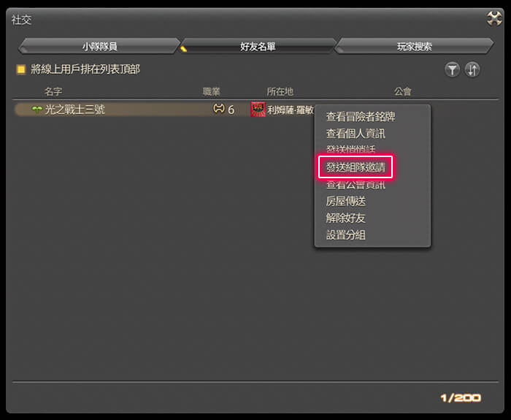Close the 社交 window with the X icon

tap(494, 18)
